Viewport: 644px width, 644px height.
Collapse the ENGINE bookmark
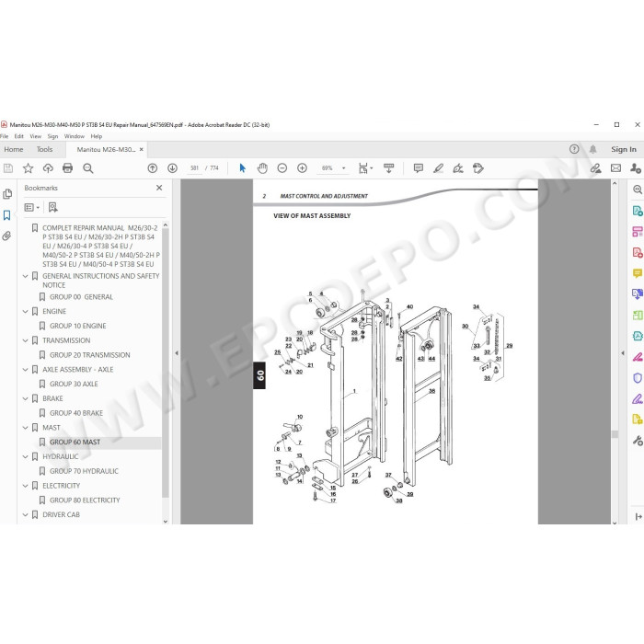click(26, 311)
